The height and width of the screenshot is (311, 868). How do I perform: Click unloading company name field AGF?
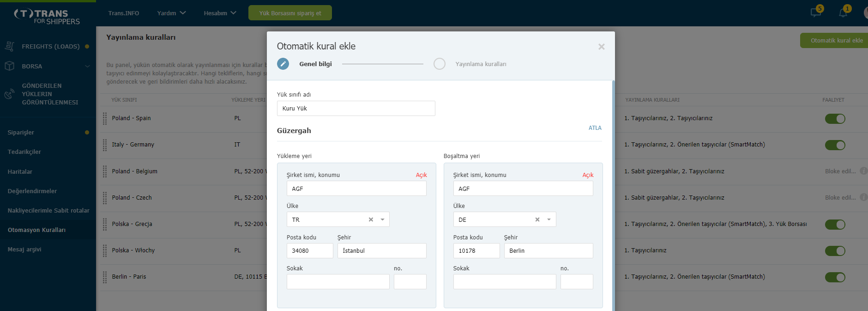(523, 189)
